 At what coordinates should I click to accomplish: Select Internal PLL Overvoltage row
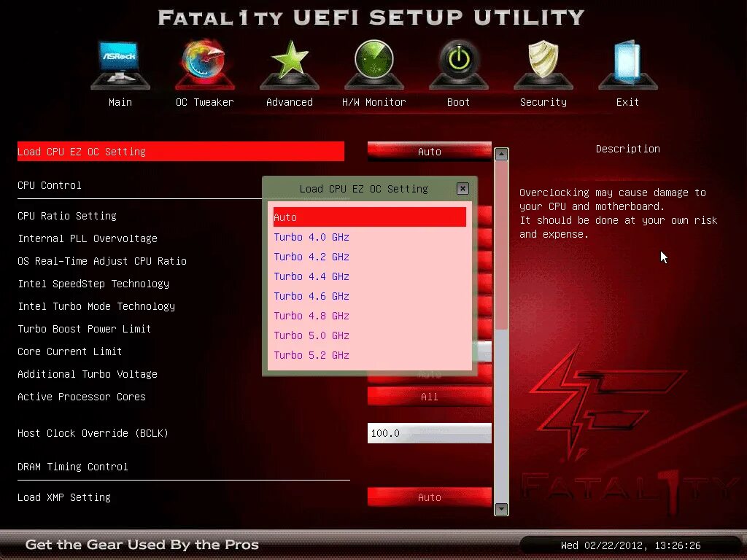[88, 238]
